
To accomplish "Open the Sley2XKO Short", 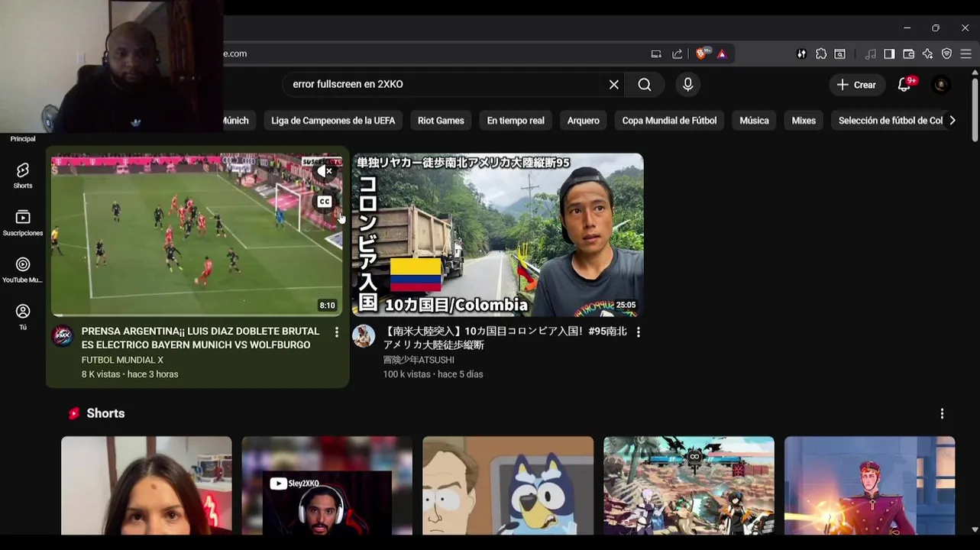I will click(327, 486).
